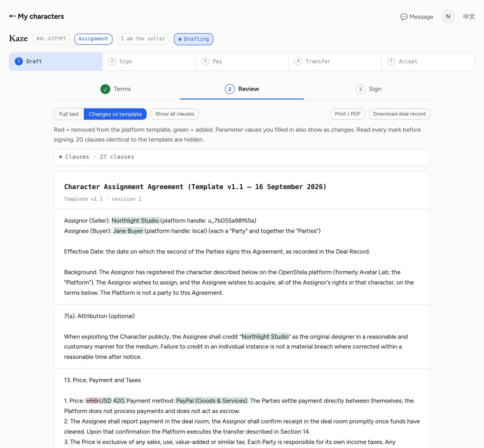
Task: Open the N user avatar
Action: coord(448,16)
